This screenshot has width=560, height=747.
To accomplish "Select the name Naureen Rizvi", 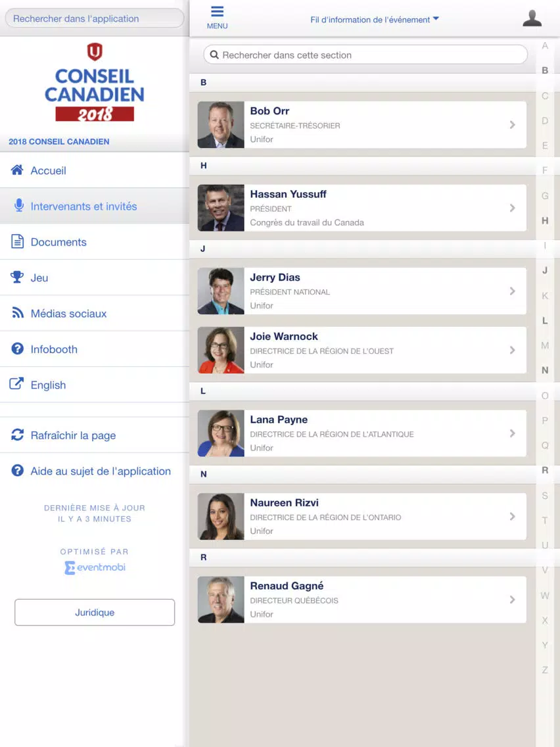I will (285, 502).
